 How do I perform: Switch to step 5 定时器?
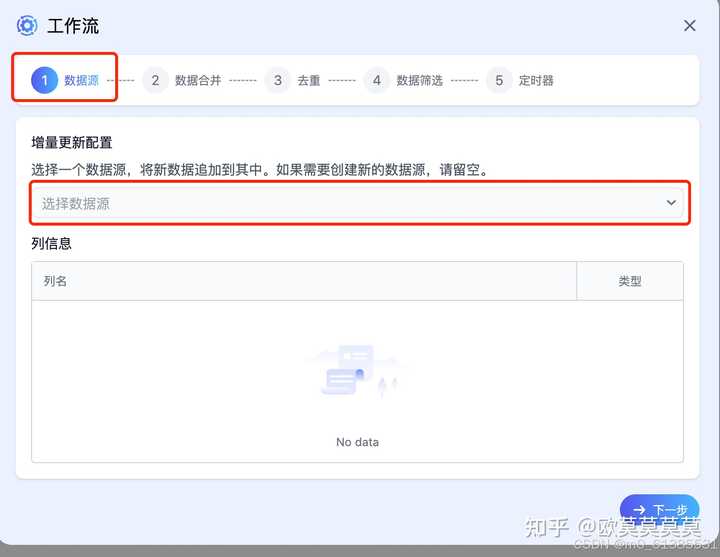click(x=520, y=80)
